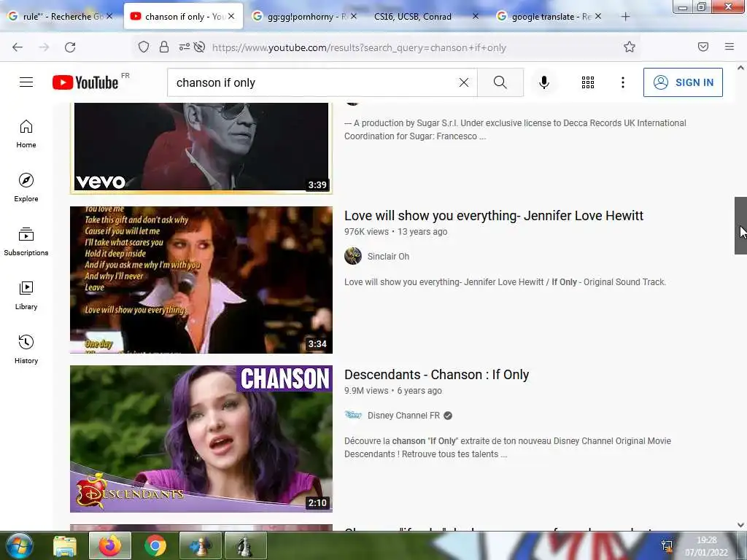Viewport: 747px width, 560px height.
Task: Open the Disney Channel FR channel name
Action: pos(403,415)
